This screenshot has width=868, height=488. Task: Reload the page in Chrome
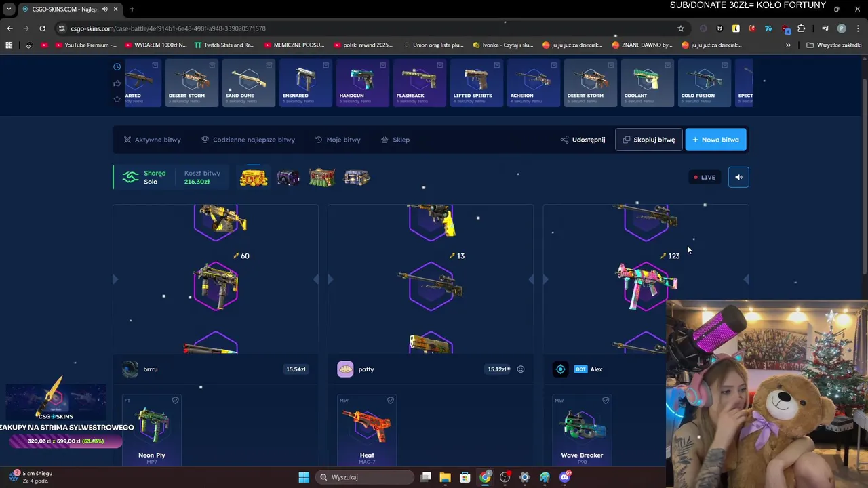click(x=42, y=28)
